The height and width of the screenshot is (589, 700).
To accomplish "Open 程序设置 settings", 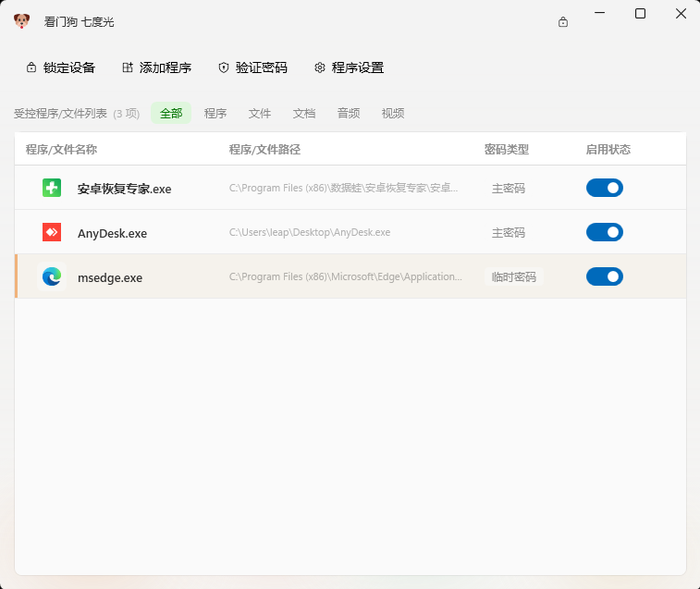I will point(350,67).
